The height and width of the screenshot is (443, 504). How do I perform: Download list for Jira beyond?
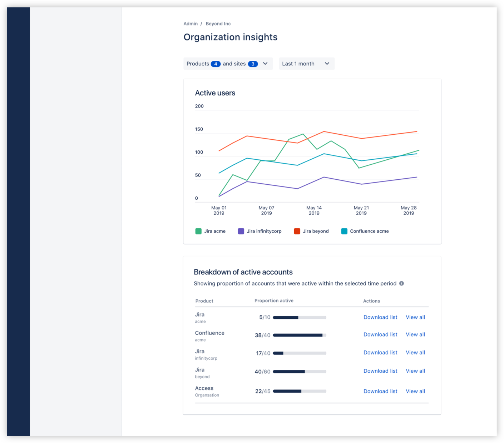pyautogui.click(x=380, y=371)
